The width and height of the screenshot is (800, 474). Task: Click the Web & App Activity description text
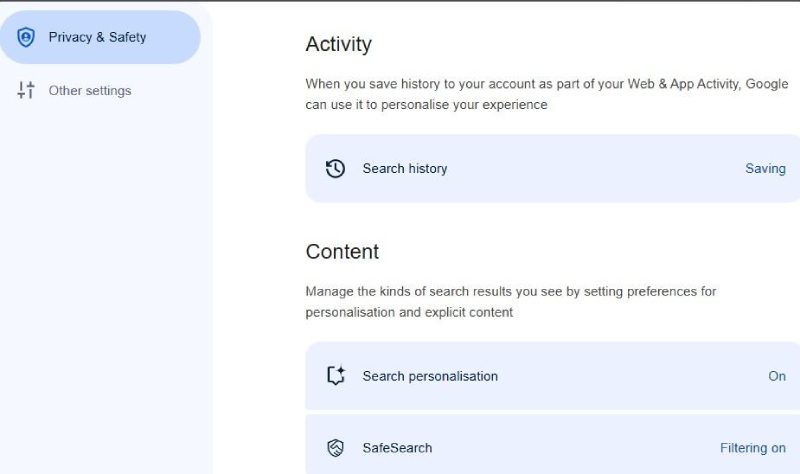(x=547, y=94)
